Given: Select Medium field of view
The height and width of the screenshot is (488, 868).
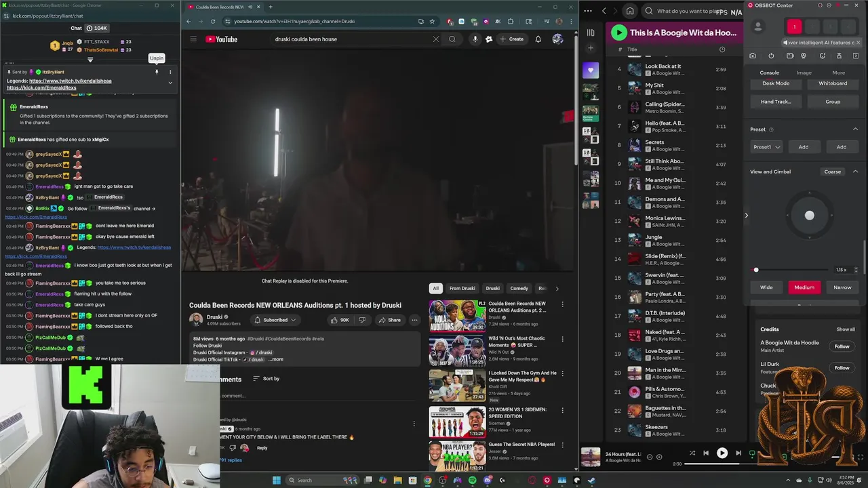Looking at the screenshot, I should click(x=804, y=287).
